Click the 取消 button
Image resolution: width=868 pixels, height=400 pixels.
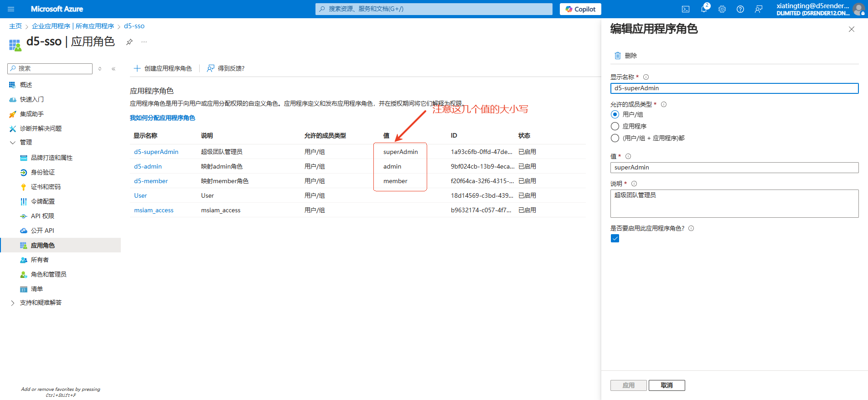point(667,385)
